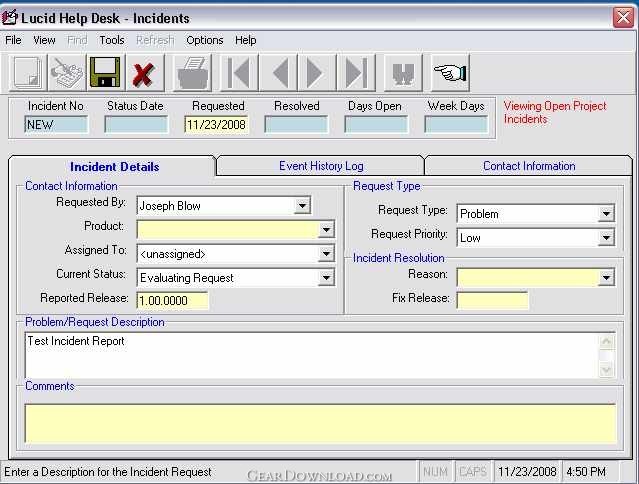Click the binoculars Find icon
The width and height of the screenshot is (639, 484).
click(403, 73)
